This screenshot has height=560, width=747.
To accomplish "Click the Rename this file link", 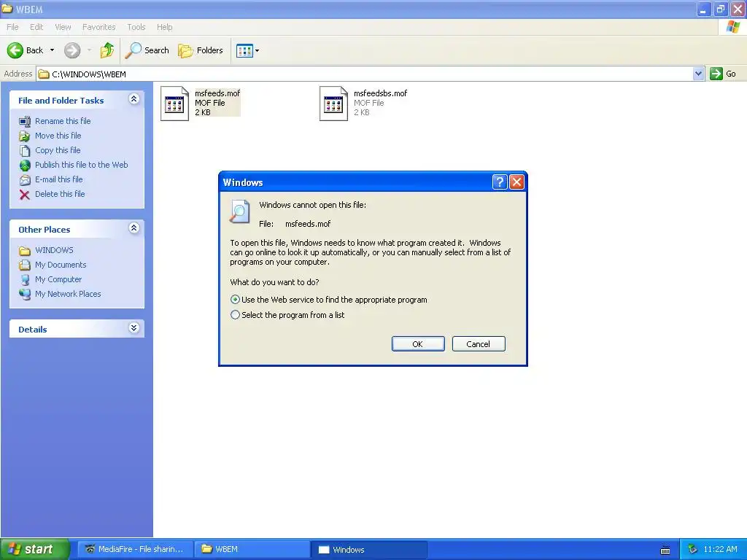I will tap(63, 122).
